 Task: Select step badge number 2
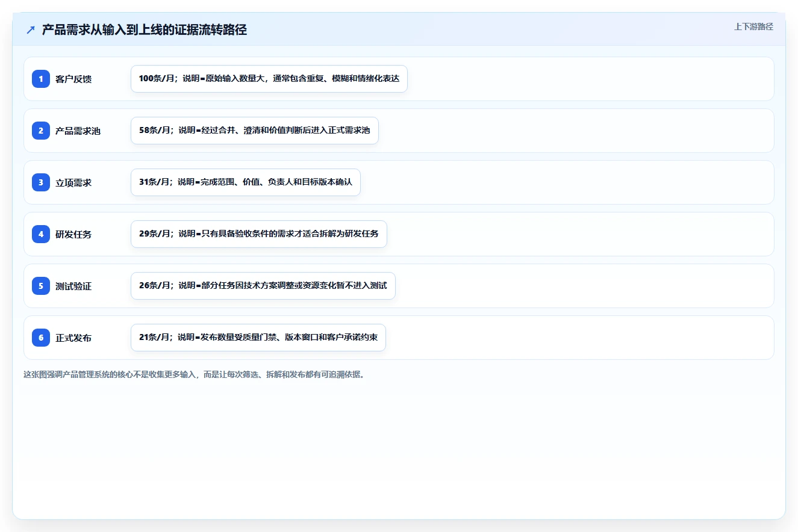[41, 131]
